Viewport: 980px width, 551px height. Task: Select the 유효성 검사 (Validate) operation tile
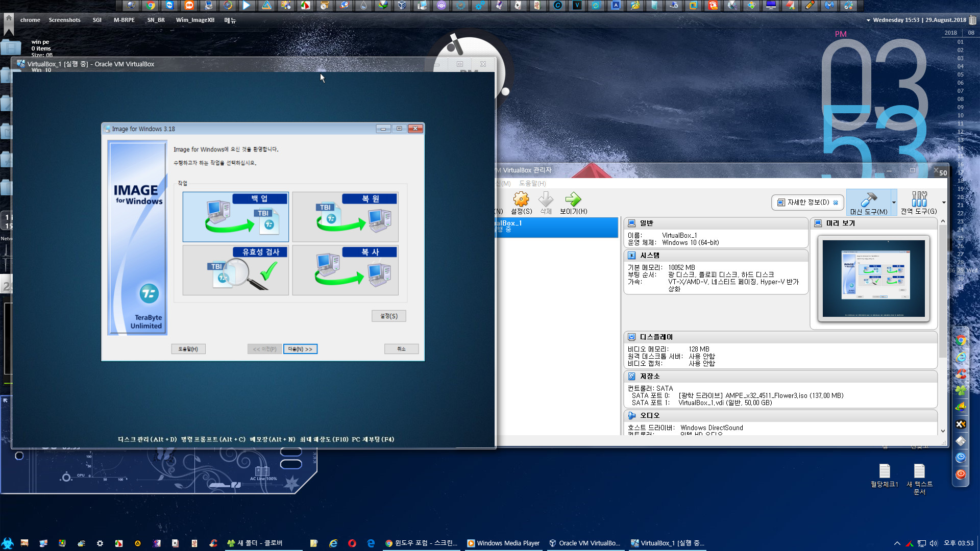[236, 270]
